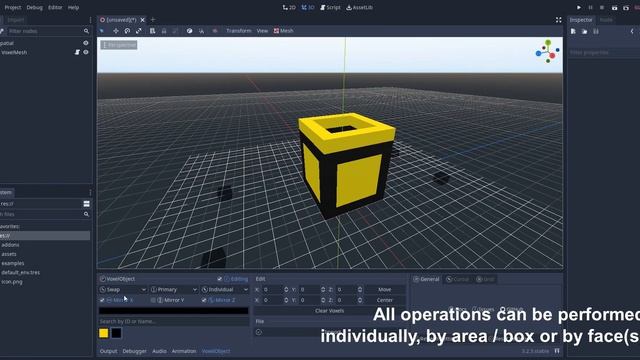The width and height of the screenshot is (640, 360).
Task: Click the Filter properties field
Action: coord(604,53)
